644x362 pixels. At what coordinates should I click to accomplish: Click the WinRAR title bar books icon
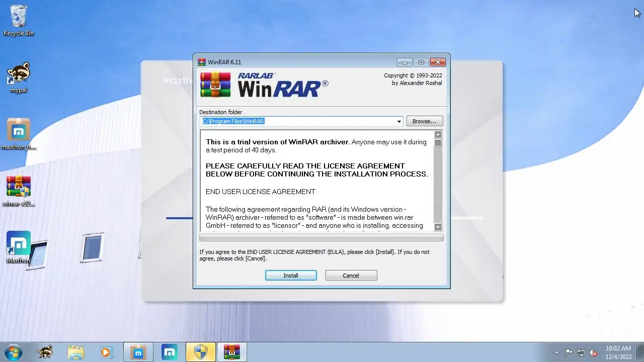point(202,62)
